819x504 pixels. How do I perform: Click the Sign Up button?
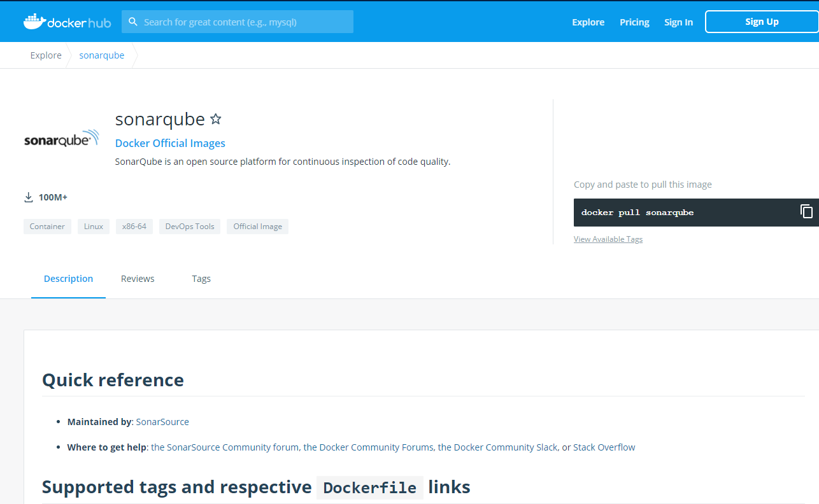click(x=762, y=21)
